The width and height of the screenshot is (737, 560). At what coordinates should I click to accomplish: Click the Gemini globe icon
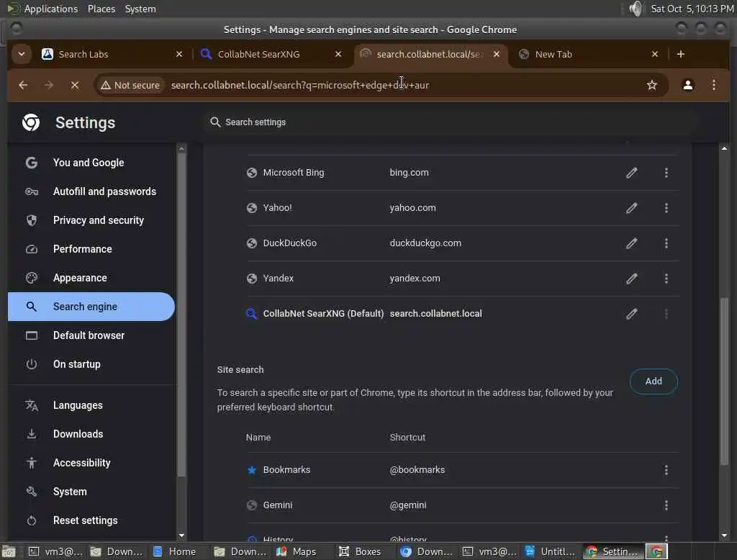click(x=251, y=505)
